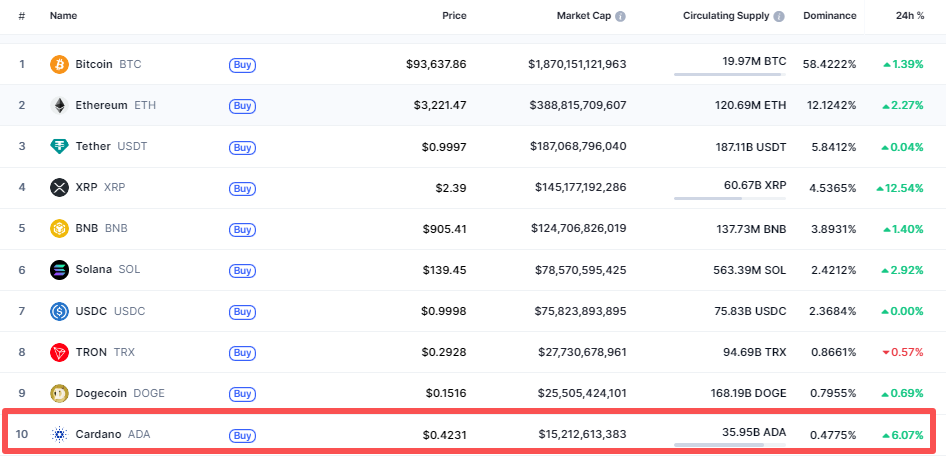Click the XRP logo icon

60,187
